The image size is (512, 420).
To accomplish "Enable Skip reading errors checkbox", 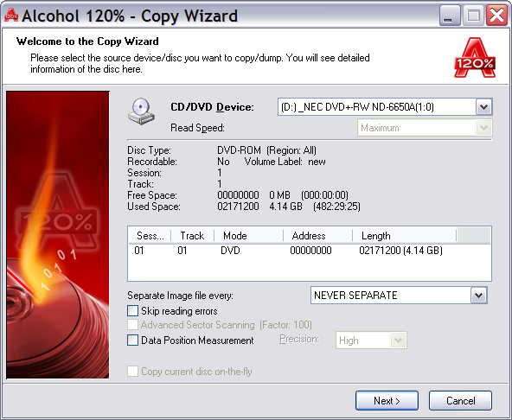I will [x=132, y=310].
